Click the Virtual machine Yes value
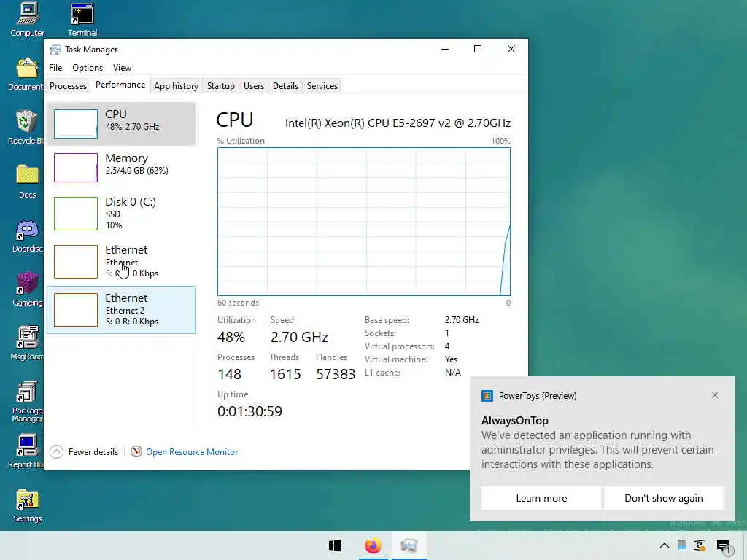This screenshot has height=560, width=747. 451,359
